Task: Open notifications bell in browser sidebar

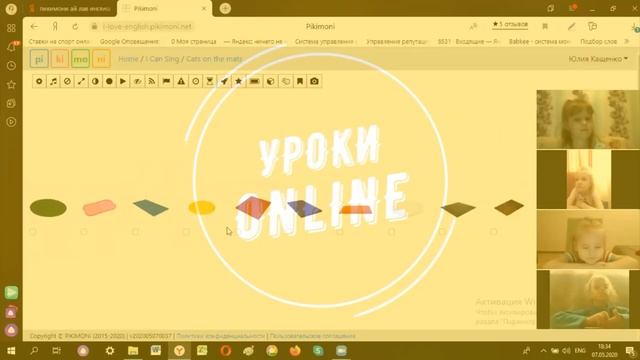Action: coord(11,47)
